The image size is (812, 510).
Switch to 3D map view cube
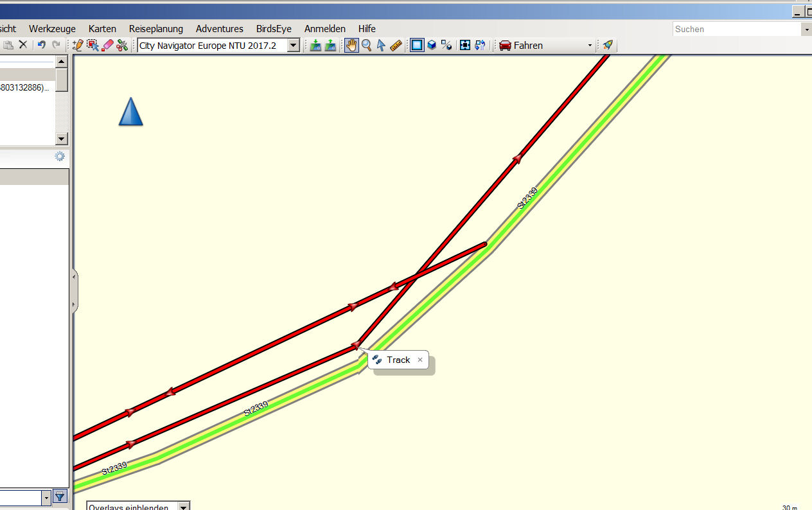[432, 45]
